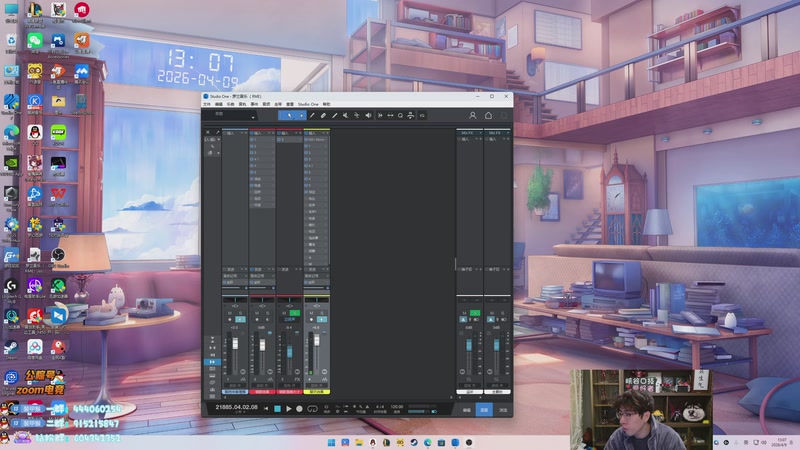Image resolution: width=800 pixels, height=450 pixels.
Task: Disable the green Solo on first output channel
Action: (475, 313)
